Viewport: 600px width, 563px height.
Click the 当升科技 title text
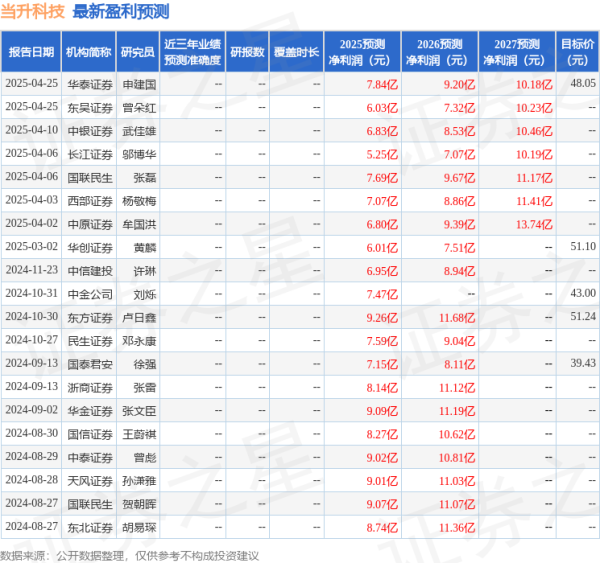tap(33, 12)
